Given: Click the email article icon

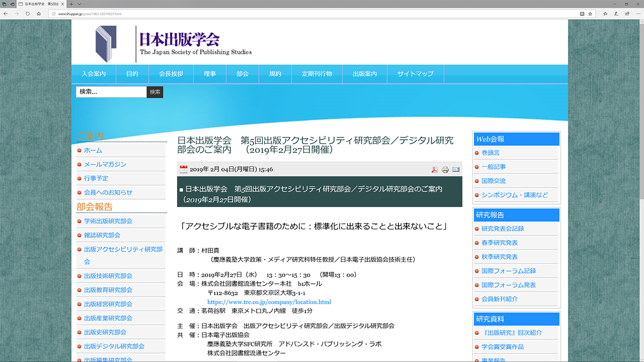Looking at the screenshot, I should coord(456,169).
